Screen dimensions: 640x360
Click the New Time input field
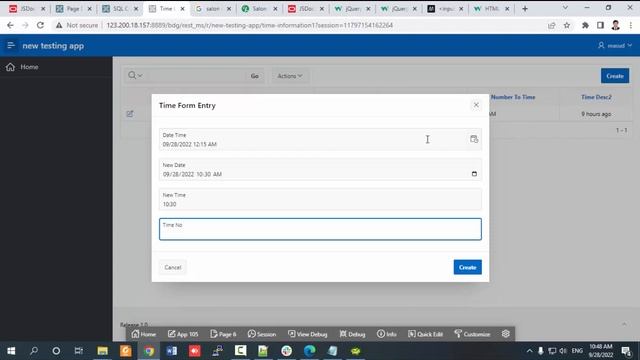click(x=320, y=199)
